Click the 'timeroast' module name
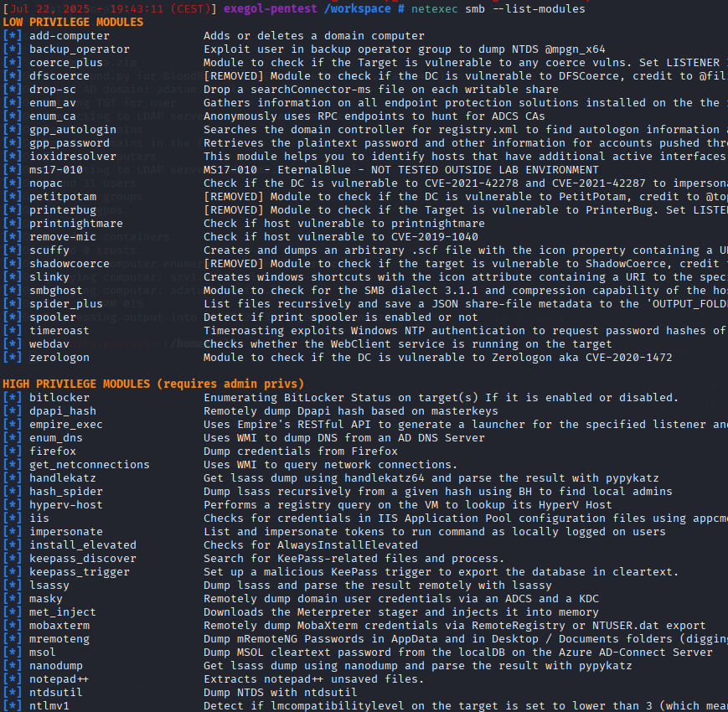 (59, 331)
